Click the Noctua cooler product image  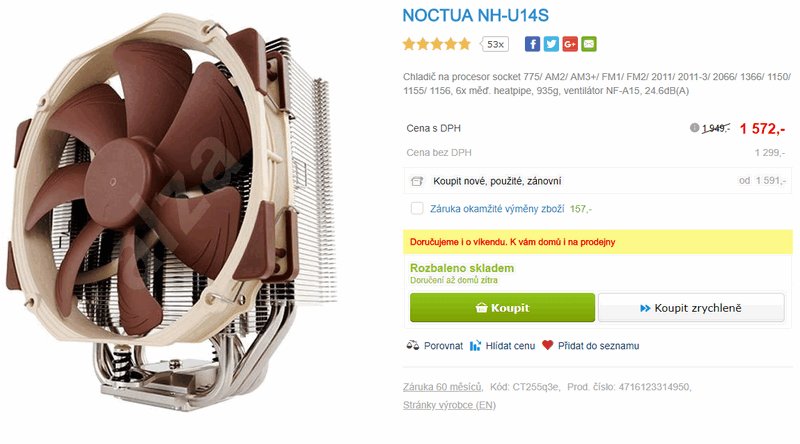(171, 212)
